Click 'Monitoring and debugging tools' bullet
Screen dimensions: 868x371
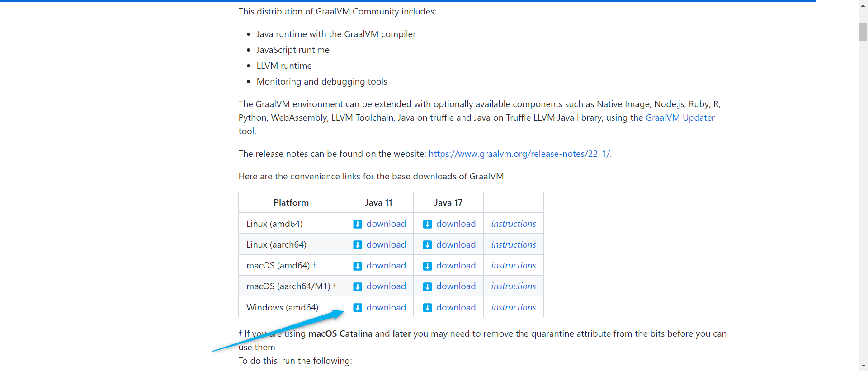322,81
